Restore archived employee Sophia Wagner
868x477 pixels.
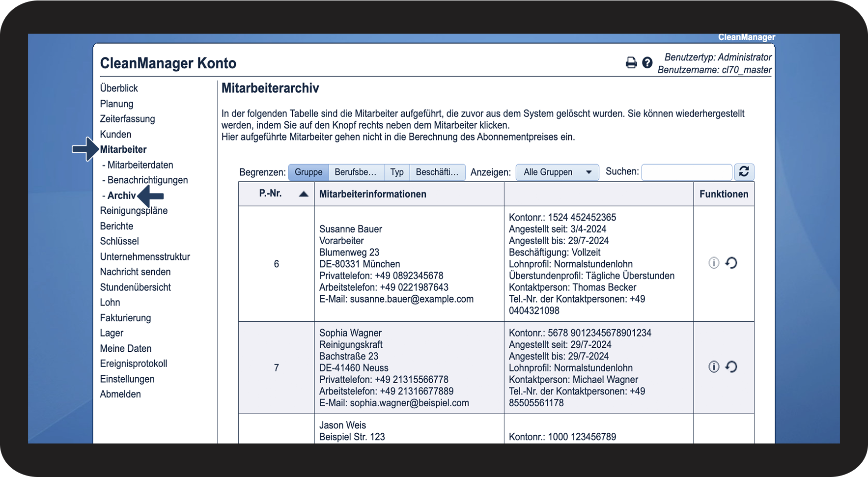731,367
